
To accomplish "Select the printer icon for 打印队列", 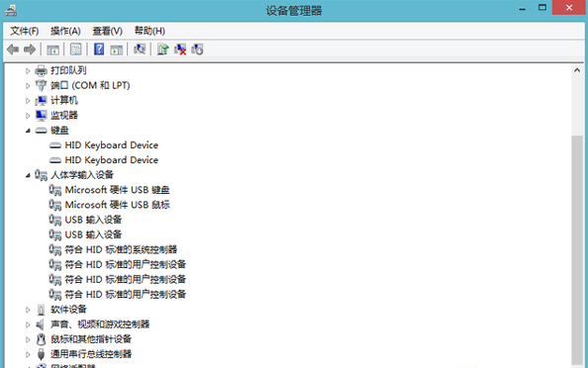I will tap(41, 70).
